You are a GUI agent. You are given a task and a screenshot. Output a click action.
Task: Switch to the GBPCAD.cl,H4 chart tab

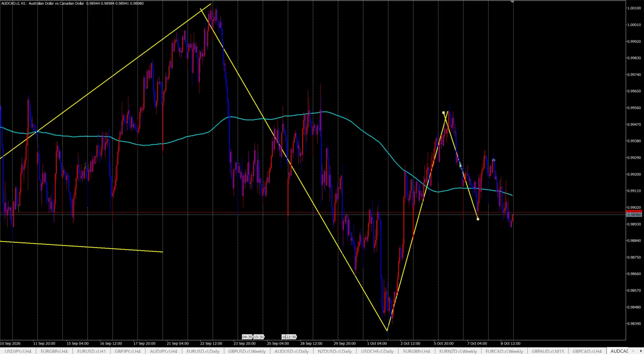point(587,351)
